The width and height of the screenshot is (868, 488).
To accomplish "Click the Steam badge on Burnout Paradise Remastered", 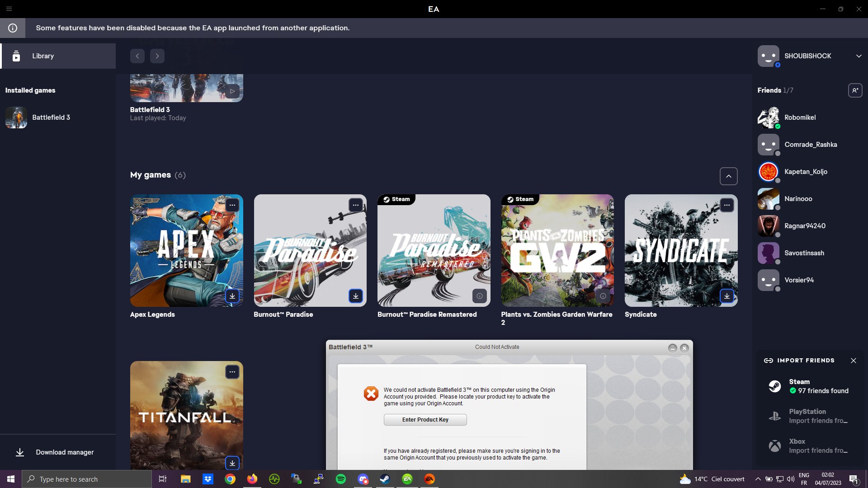I will [396, 199].
